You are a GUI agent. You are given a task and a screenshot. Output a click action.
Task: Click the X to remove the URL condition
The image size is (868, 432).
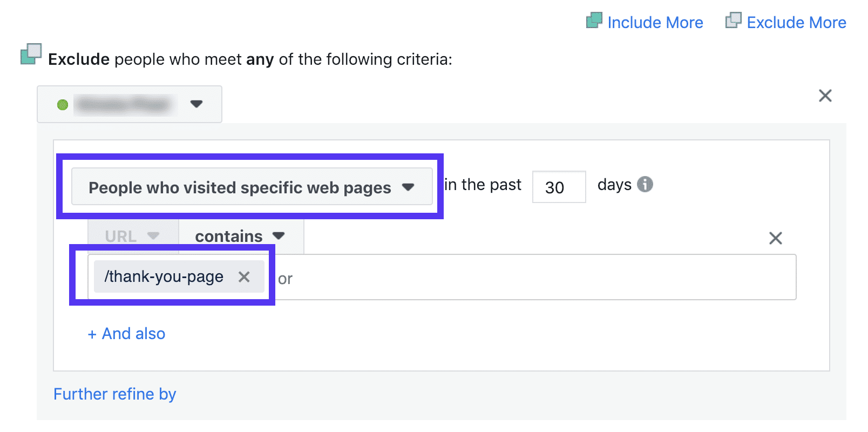[x=776, y=238]
